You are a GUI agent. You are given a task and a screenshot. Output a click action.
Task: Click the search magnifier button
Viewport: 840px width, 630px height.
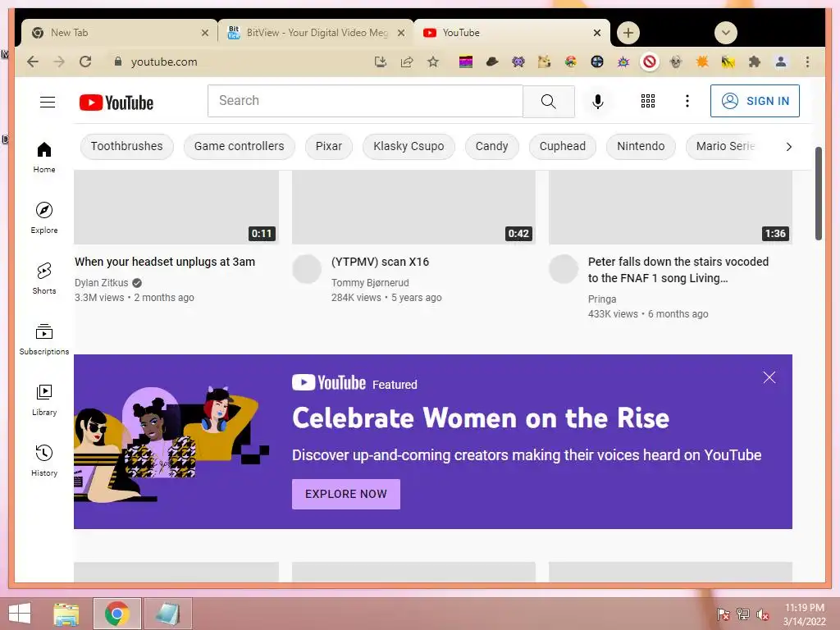(549, 101)
